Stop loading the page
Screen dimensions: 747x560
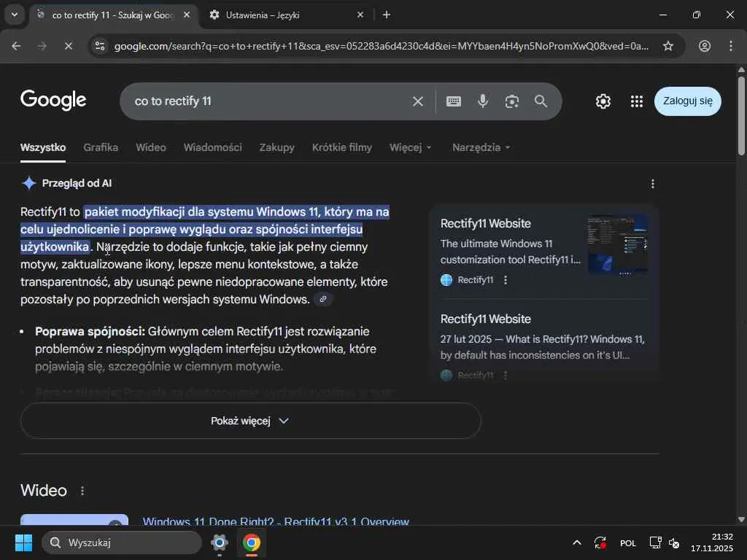click(68, 46)
